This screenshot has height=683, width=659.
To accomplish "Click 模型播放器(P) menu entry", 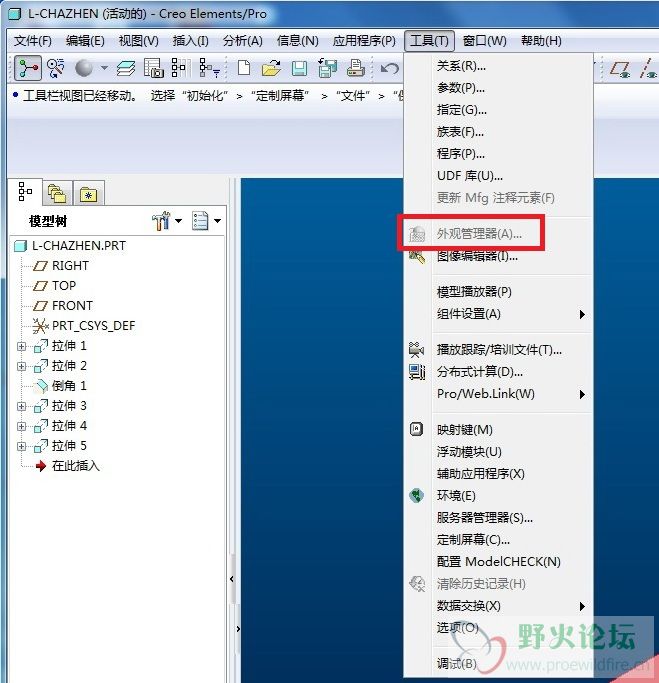I will [x=498, y=292].
